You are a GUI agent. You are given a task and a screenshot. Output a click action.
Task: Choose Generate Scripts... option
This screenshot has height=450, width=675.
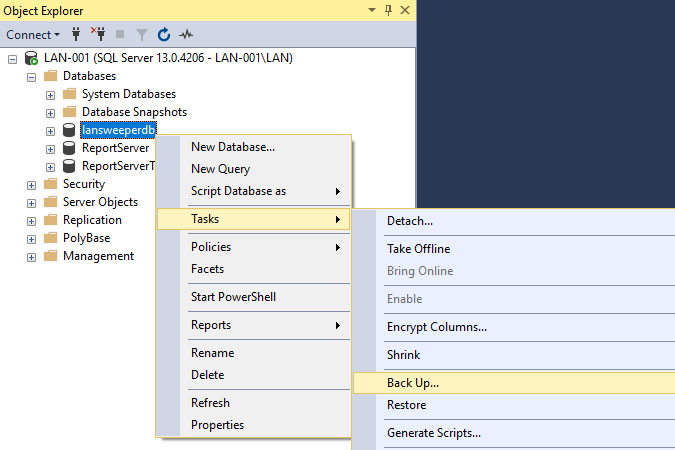[433, 433]
